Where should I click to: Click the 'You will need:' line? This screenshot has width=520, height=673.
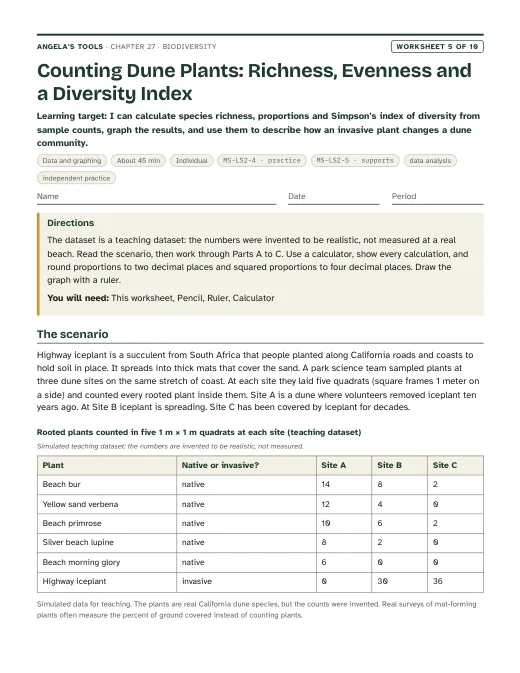(x=160, y=298)
